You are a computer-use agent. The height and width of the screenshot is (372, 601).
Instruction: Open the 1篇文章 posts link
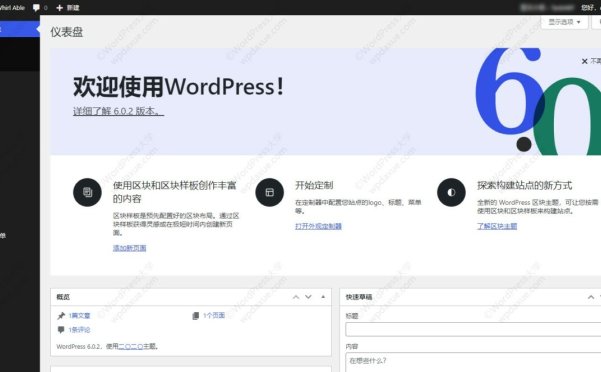click(79, 316)
